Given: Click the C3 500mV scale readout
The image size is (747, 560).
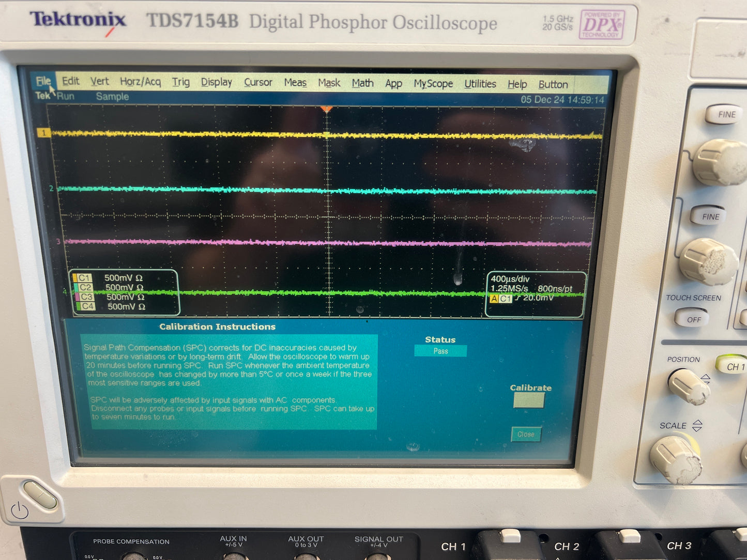Looking at the screenshot, I should tap(126, 297).
